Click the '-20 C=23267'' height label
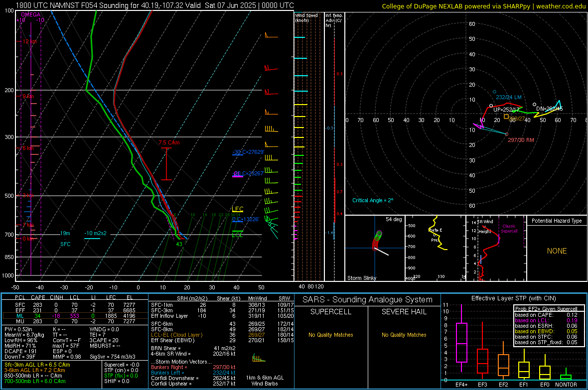 point(248,173)
